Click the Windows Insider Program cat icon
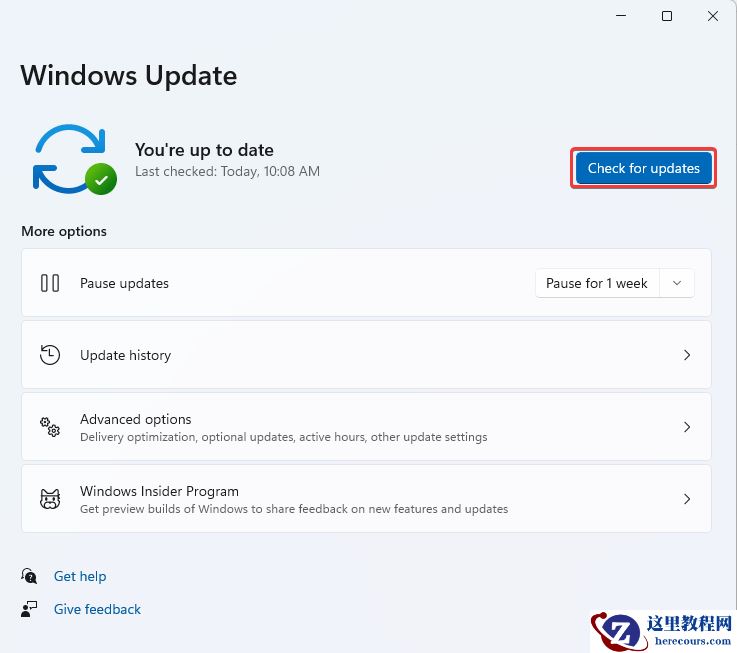Image resolution: width=737 pixels, height=653 pixels. pyautogui.click(x=50, y=499)
